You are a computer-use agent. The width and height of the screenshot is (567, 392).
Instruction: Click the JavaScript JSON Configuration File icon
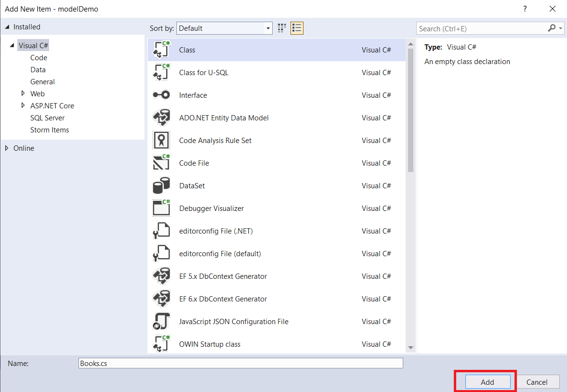161,322
